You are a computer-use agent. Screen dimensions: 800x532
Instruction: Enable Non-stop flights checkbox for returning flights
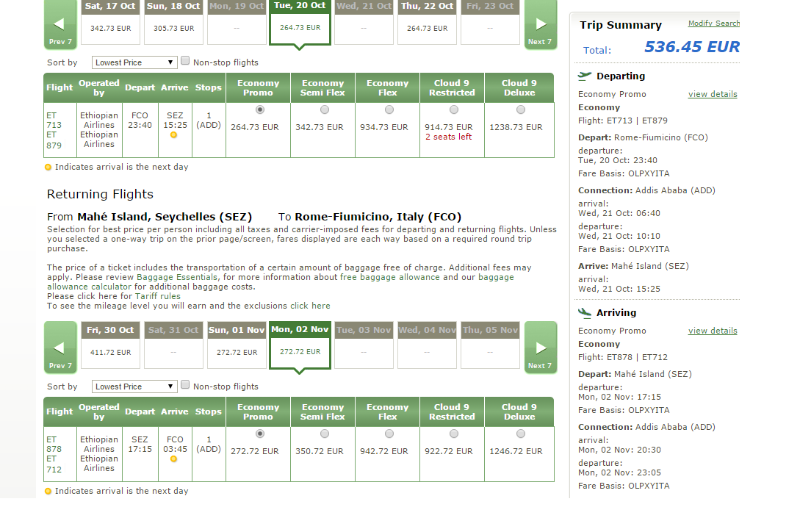pyautogui.click(x=185, y=384)
